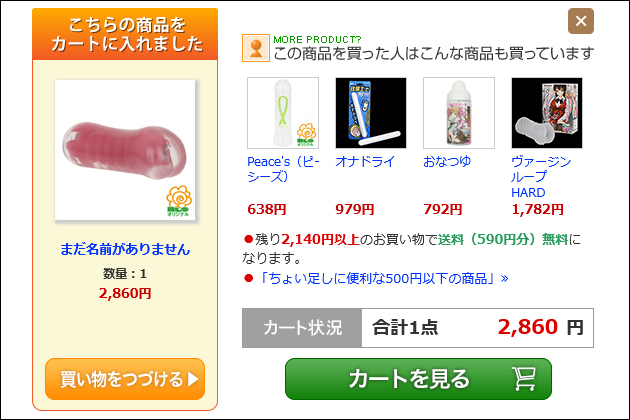
Task: Open the ヴァージンループ HARD product thumbnail
Action: pos(547,113)
